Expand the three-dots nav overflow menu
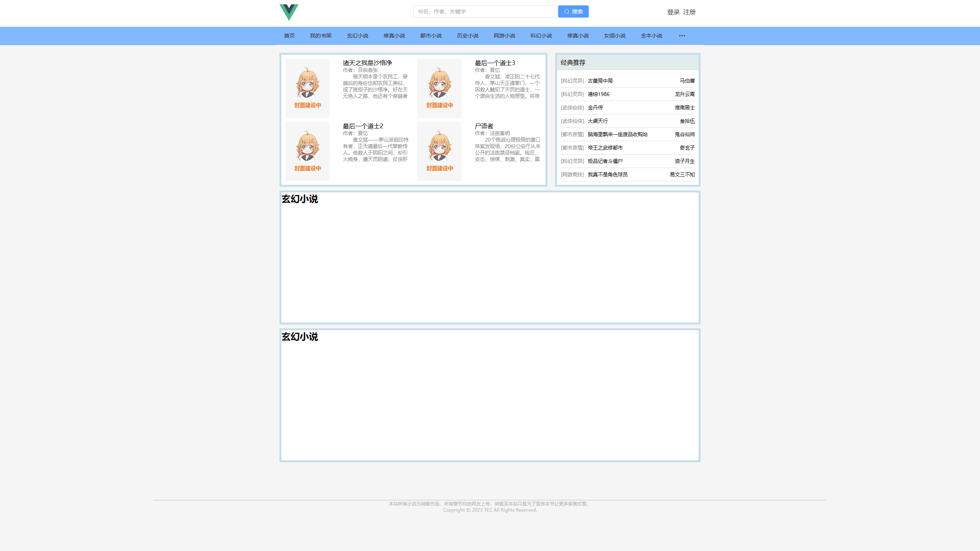Screen dimensions: 980x551 click(x=682, y=36)
